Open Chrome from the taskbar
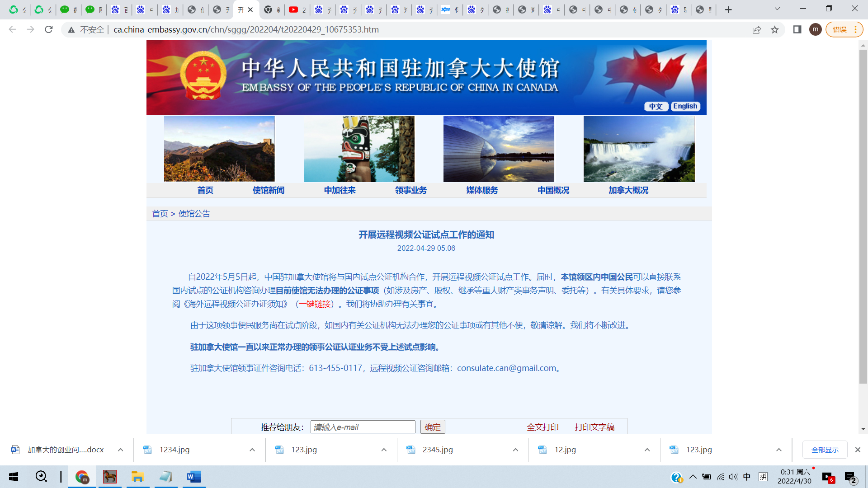The width and height of the screenshot is (868, 488). pyautogui.click(x=82, y=477)
